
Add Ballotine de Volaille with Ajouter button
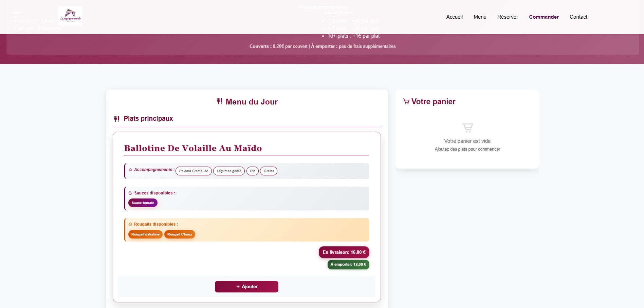click(246, 287)
